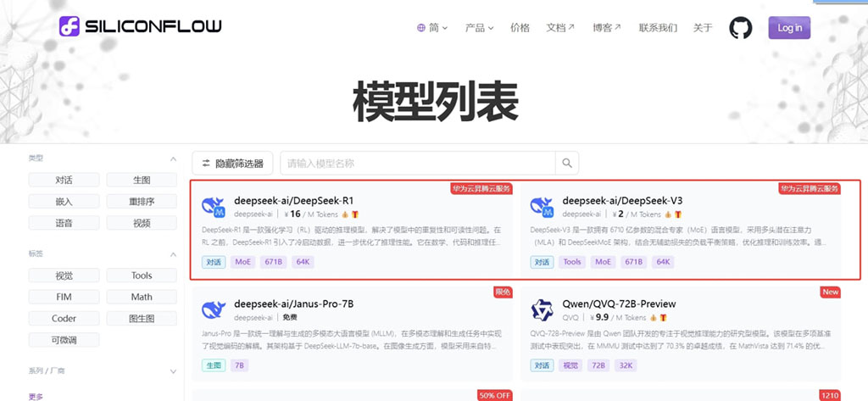This screenshot has height=401, width=868.
Task: Open the GitHub icon link
Action: point(741,28)
